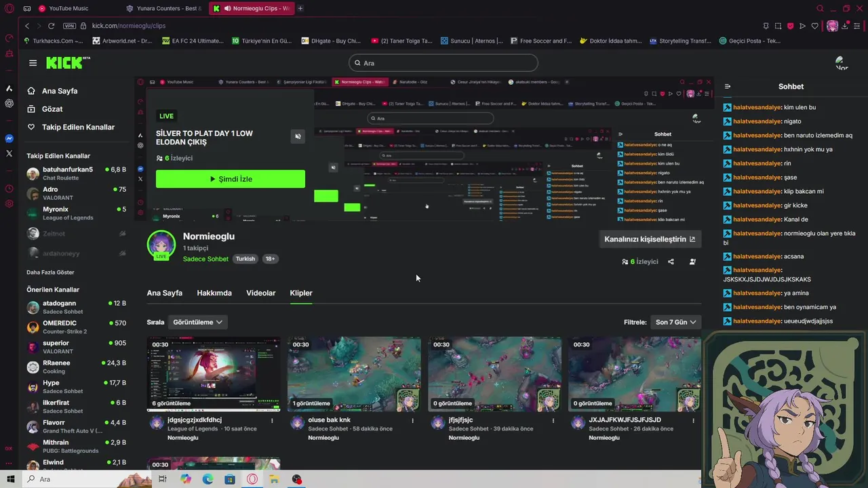Open Turkhacks.Com bookmark
The width and height of the screenshot is (868, 488).
[53, 41]
